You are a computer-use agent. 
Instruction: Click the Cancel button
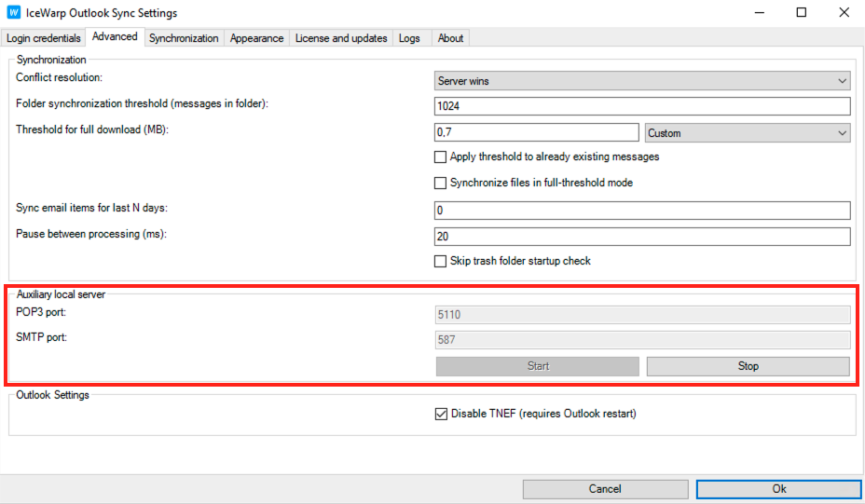pyautogui.click(x=605, y=489)
